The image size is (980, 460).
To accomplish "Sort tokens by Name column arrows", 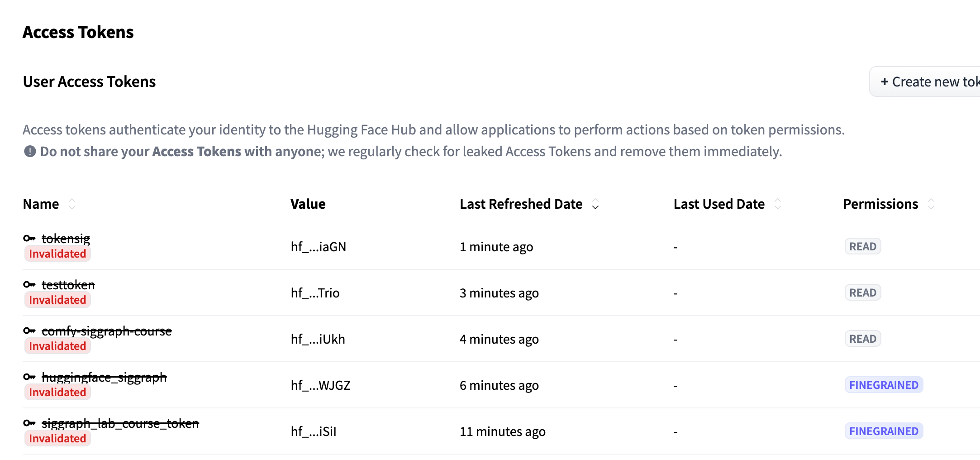I will point(72,204).
